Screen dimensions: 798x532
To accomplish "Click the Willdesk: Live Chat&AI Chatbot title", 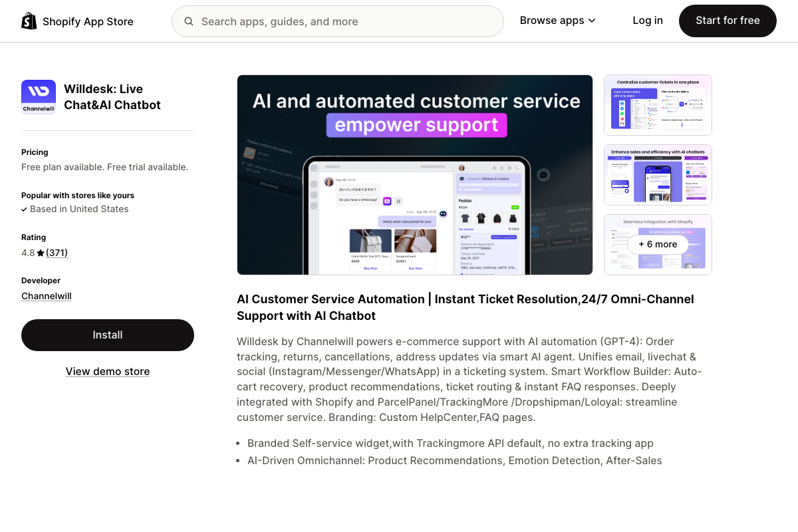I will [x=112, y=97].
